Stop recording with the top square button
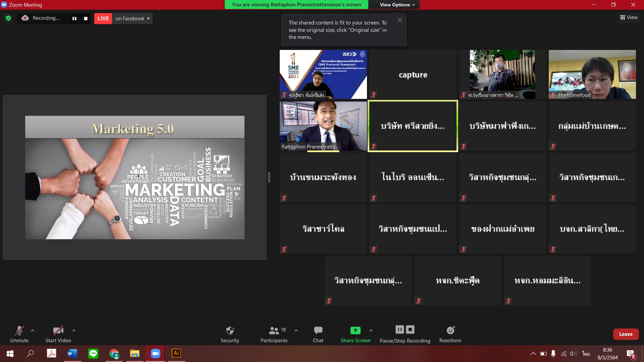This screenshot has height=362, width=644. click(86, 18)
